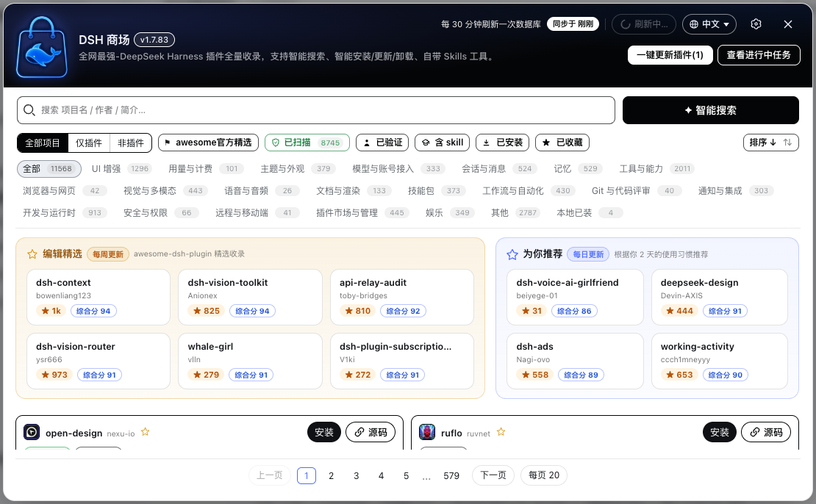Toggle the 已安装 filter chip

503,143
